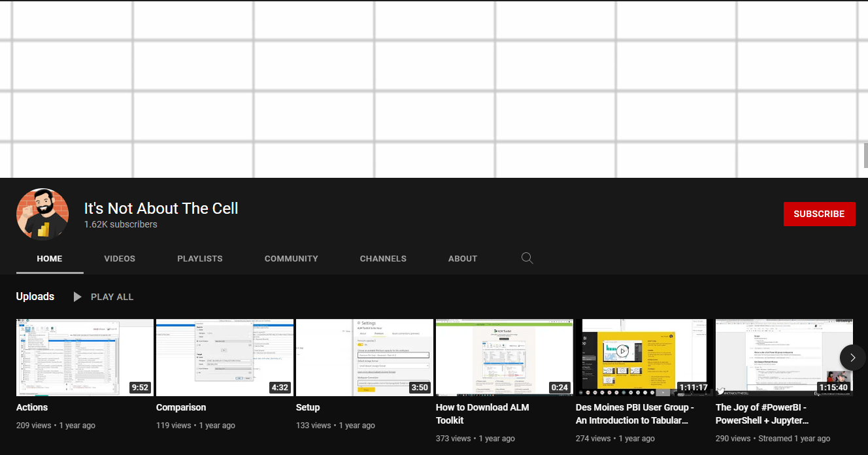The image size is (868, 455).
Task: Click the page vertical scrollbar thumb
Action: click(865, 155)
